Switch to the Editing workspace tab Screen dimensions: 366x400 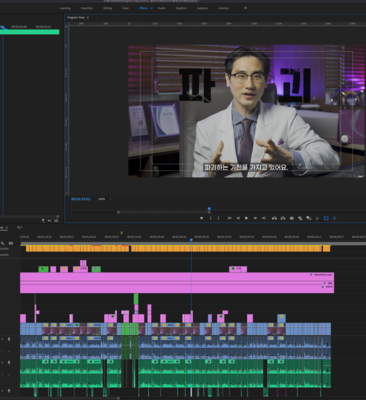[x=107, y=8]
